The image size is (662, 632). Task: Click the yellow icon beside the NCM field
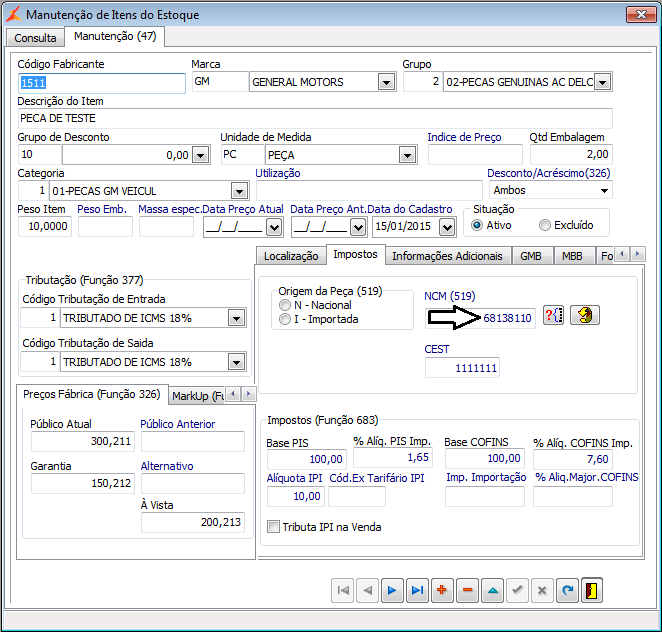tap(584, 317)
